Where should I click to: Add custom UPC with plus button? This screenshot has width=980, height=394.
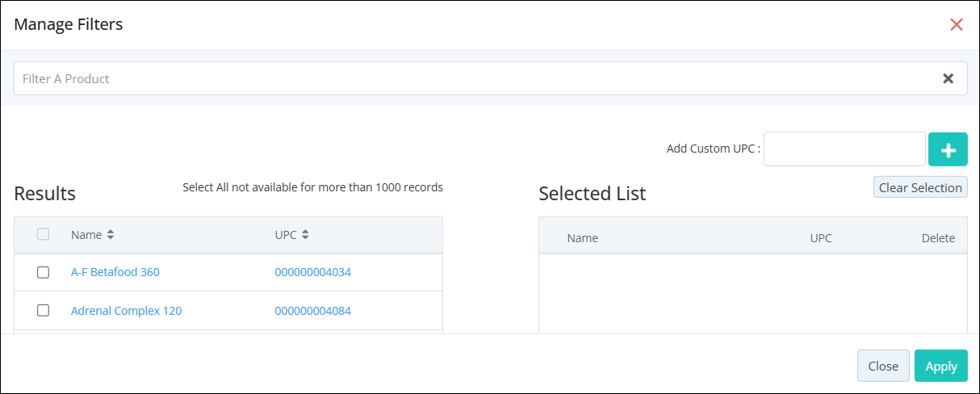[949, 149]
